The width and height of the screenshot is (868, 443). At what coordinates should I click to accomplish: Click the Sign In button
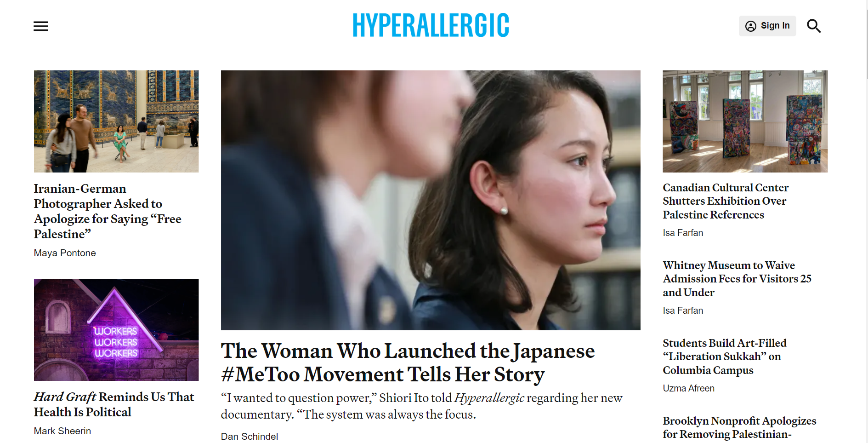pyautogui.click(x=767, y=26)
